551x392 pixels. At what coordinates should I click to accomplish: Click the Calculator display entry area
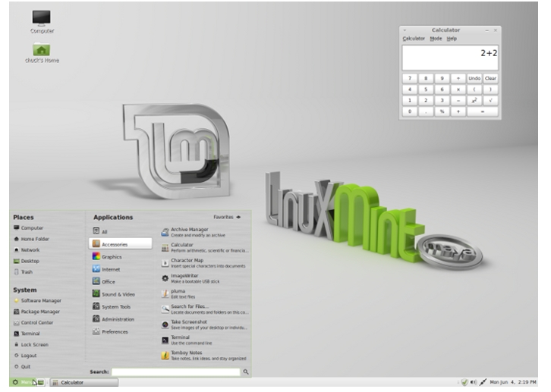point(450,58)
